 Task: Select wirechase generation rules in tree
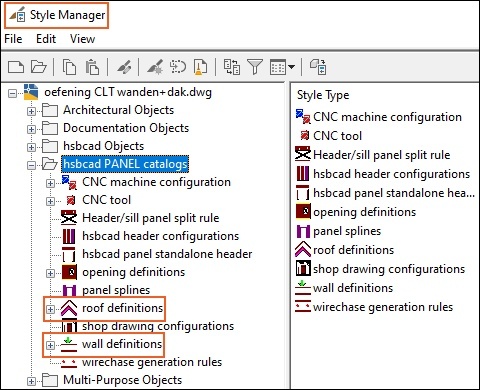tap(152, 362)
